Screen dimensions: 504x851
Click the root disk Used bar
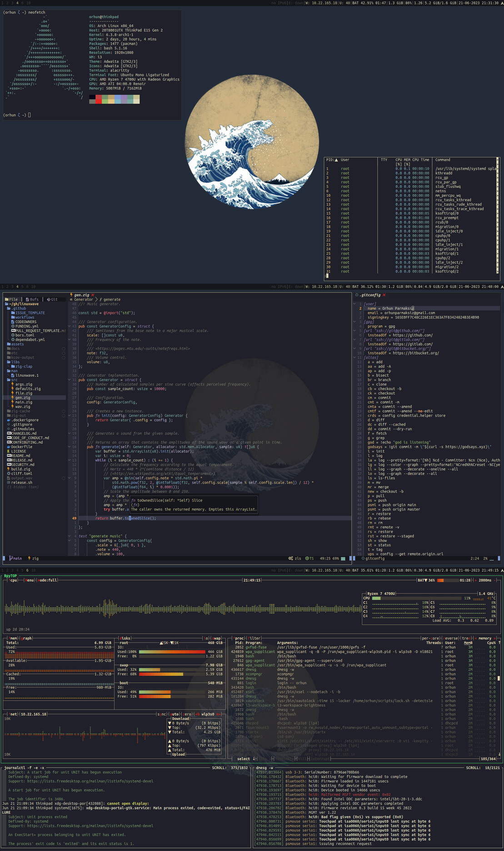point(172,652)
